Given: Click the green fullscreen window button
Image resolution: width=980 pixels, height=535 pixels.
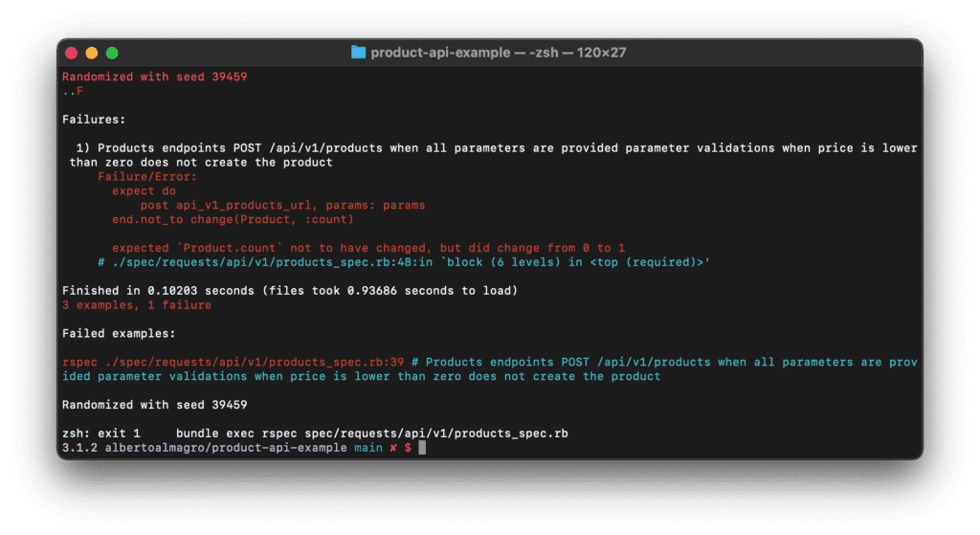Looking at the screenshot, I should (x=113, y=54).
